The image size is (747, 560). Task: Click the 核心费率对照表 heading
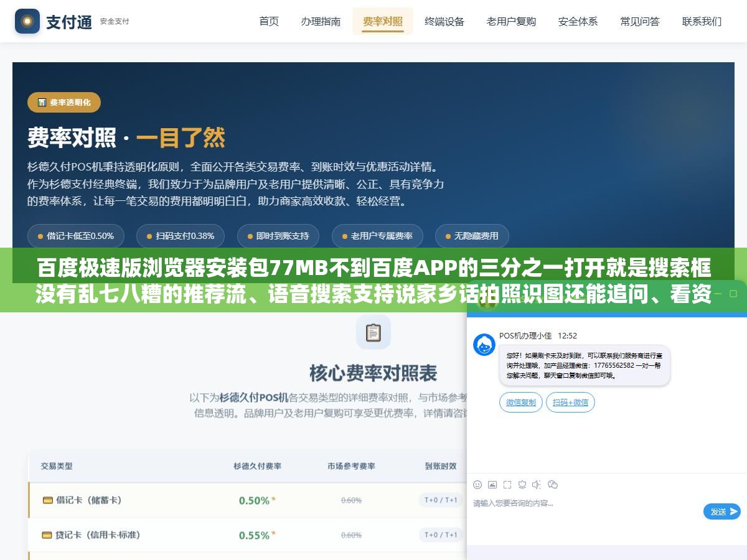(373, 373)
